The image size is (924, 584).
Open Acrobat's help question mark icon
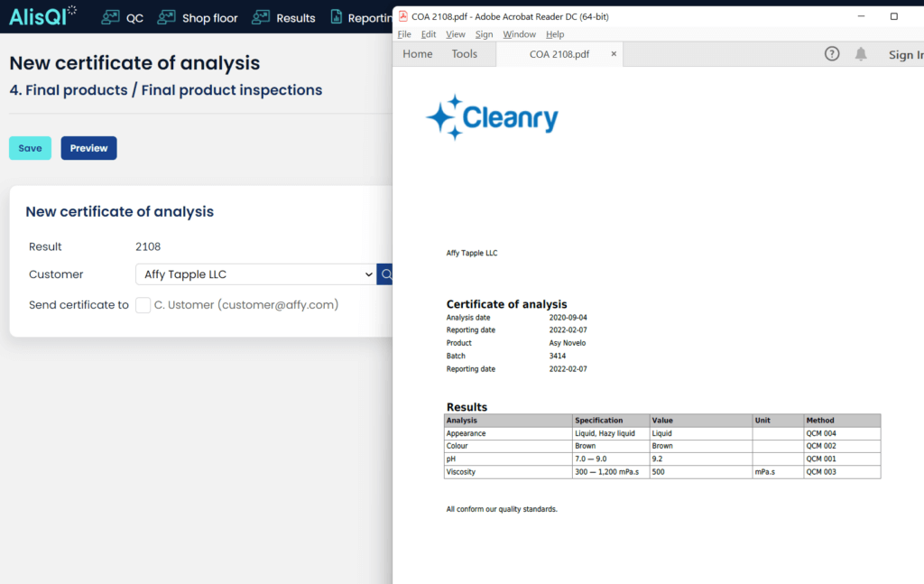pos(831,54)
